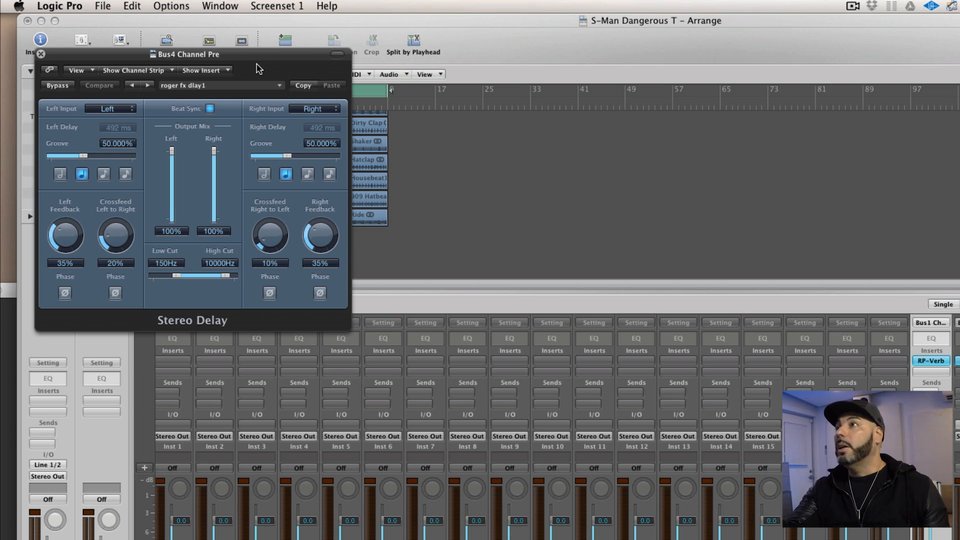Select the quarter-note icon under Left Delay
Image resolution: width=960 pixels, height=540 pixels.
[x=81, y=174]
